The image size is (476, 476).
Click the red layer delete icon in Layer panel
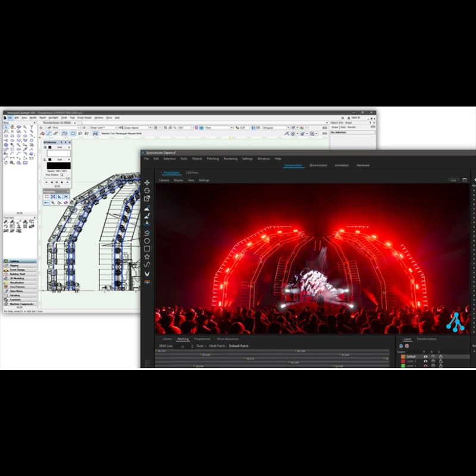[x=407, y=346]
